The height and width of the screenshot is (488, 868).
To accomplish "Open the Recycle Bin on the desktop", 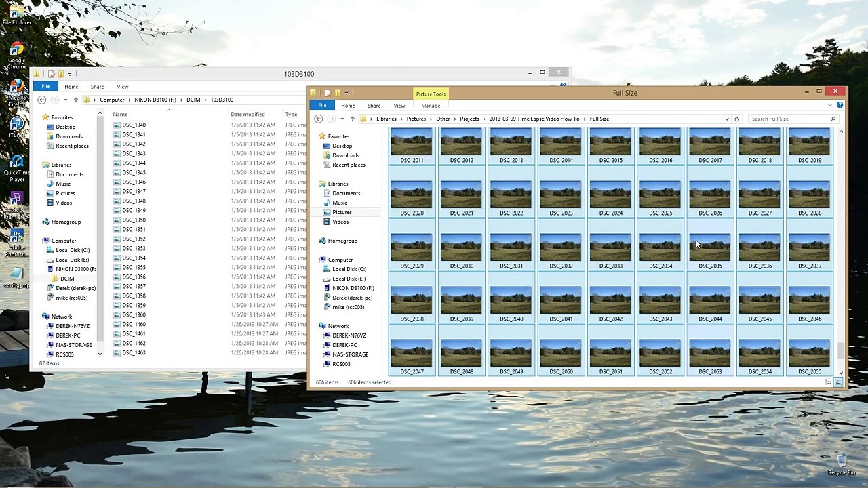I will pyautogui.click(x=842, y=464).
